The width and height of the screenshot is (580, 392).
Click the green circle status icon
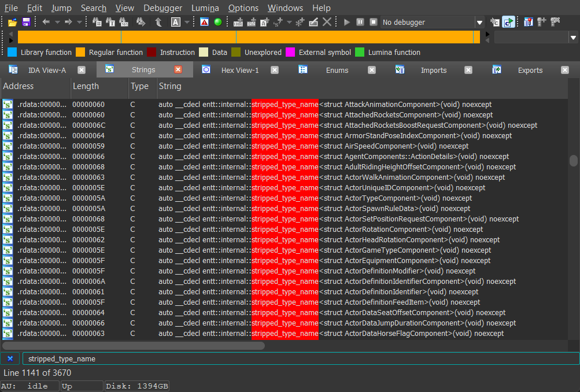click(218, 22)
